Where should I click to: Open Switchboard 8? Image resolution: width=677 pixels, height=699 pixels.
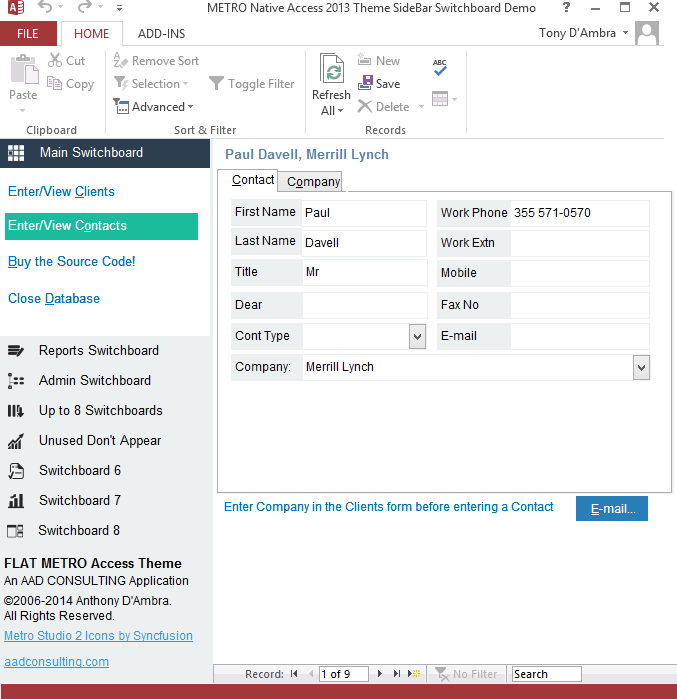[x=79, y=530]
